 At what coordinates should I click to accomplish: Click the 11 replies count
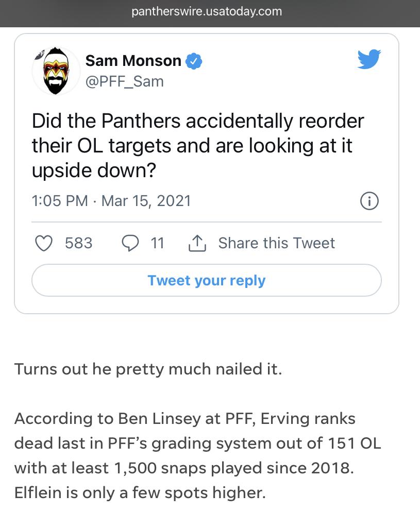(x=157, y=243)
